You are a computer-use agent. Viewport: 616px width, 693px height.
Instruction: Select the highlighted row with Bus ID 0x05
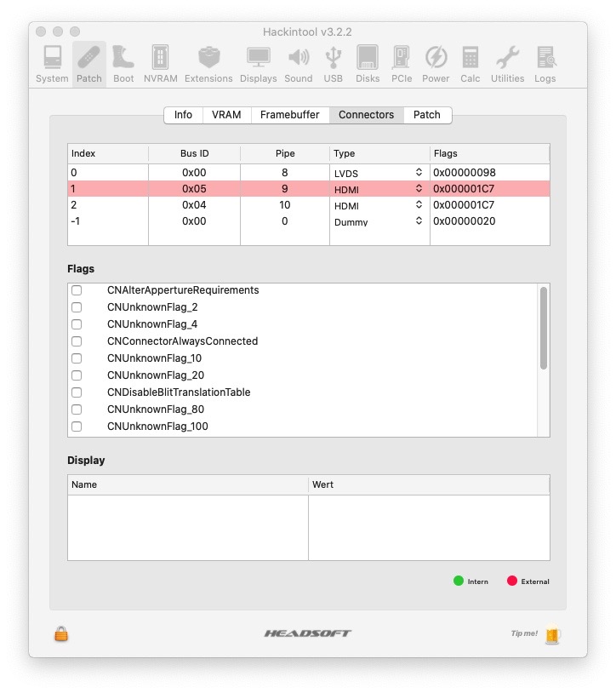[309, 189]
